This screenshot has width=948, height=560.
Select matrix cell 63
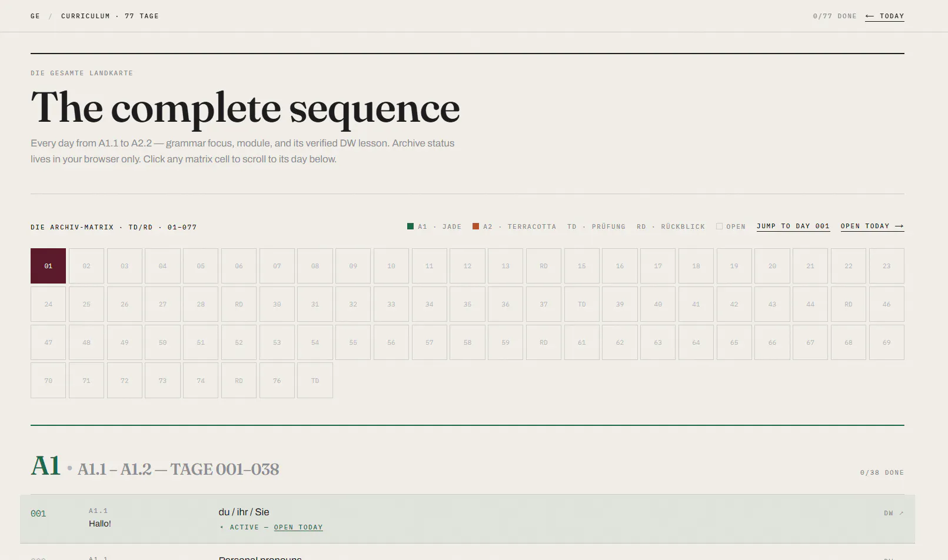click(x=658, y=342)
